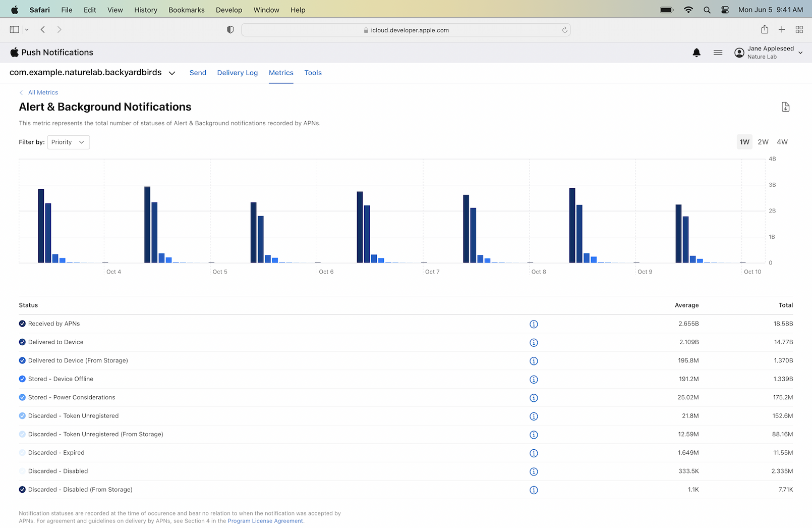Click Safari's Share icon

pyautogui.click(x=765, y=30)
